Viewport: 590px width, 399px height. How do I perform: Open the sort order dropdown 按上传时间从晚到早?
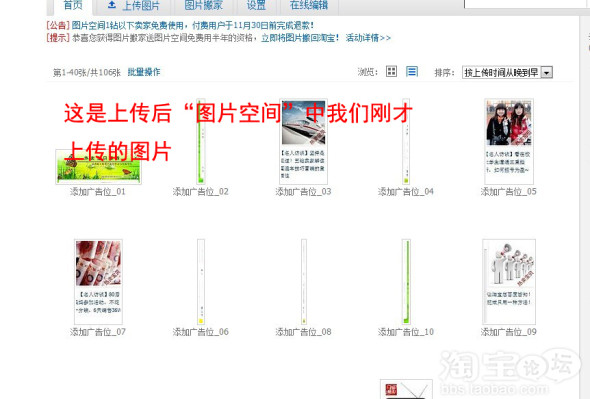[x=507, y=72]
